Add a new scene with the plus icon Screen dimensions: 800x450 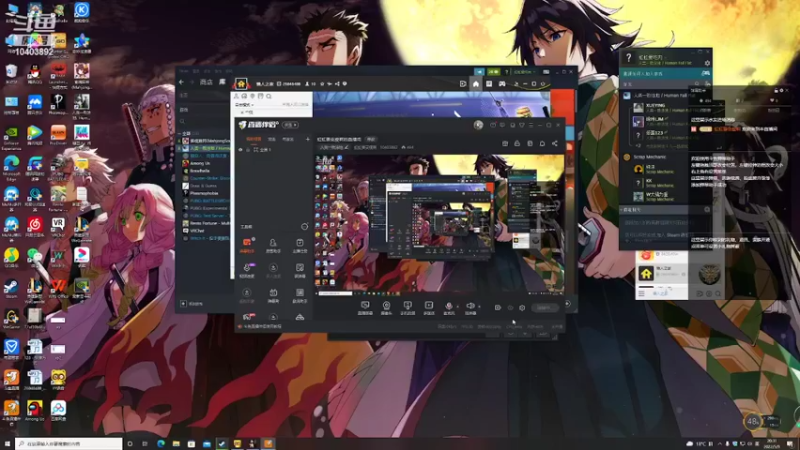308,139
